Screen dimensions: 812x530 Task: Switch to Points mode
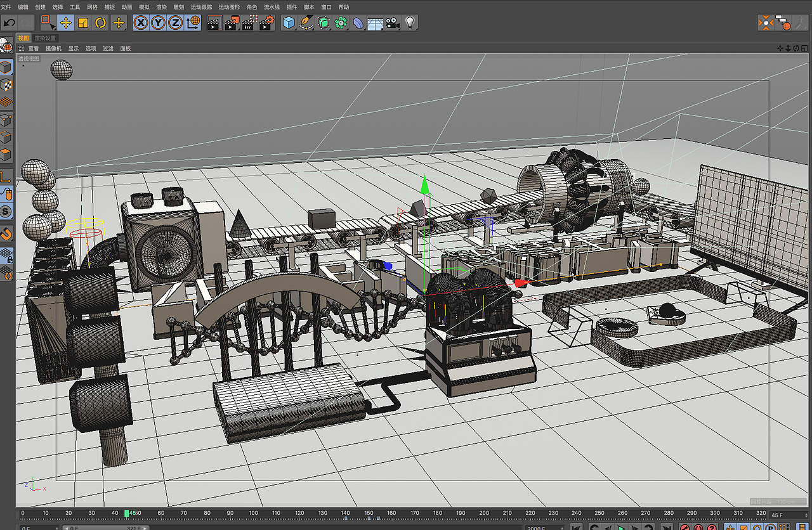pos(6,119)
